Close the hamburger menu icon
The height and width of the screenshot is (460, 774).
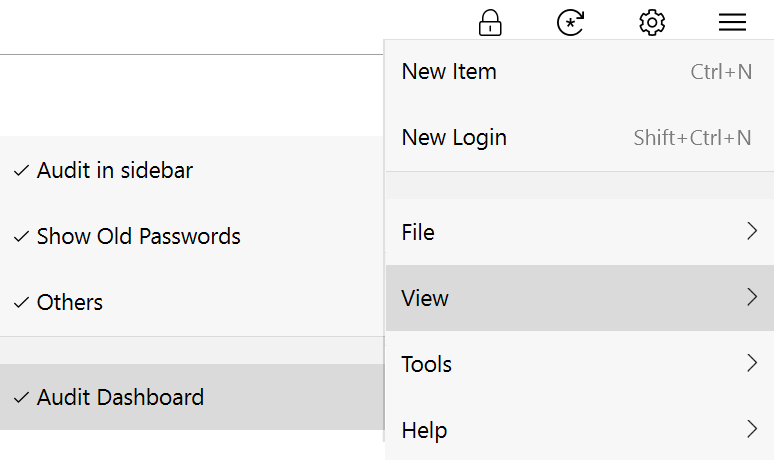(732, 23)
